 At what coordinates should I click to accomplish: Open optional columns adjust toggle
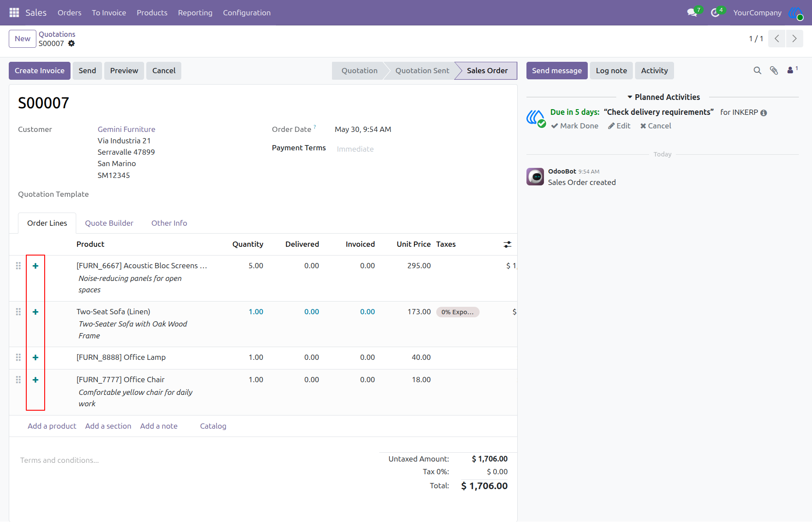point(507,245)
